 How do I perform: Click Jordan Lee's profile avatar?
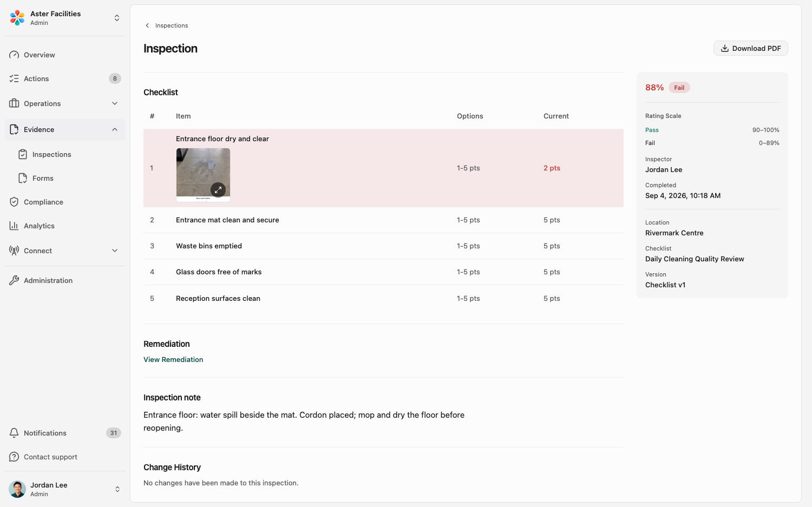point(17,489)
